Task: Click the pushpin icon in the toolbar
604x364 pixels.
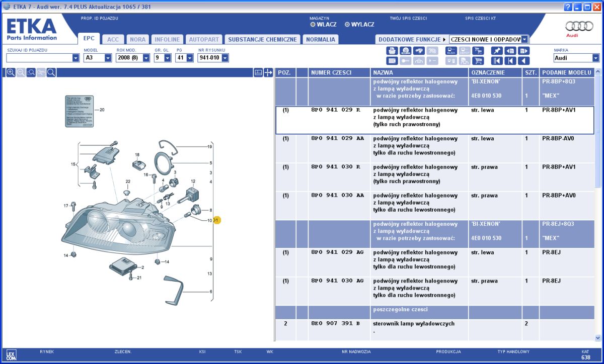Action: pos(497,51)
